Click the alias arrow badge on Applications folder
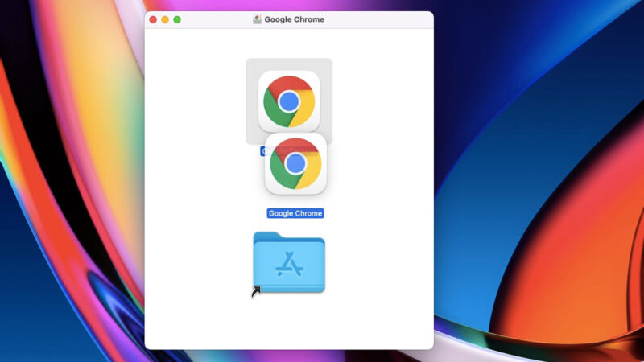 pyautogui.click(x=257, y=292)
